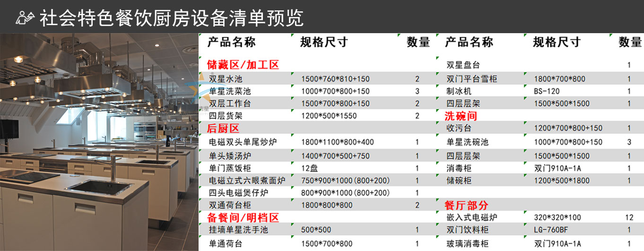
Task: Click the 四头电磁煲仔炉 product cell
Action: 240,193
